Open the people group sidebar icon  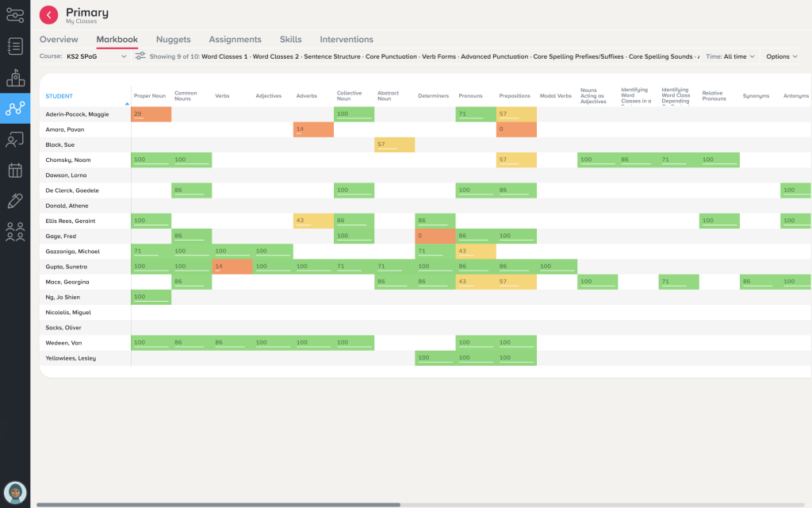point(15,232)
